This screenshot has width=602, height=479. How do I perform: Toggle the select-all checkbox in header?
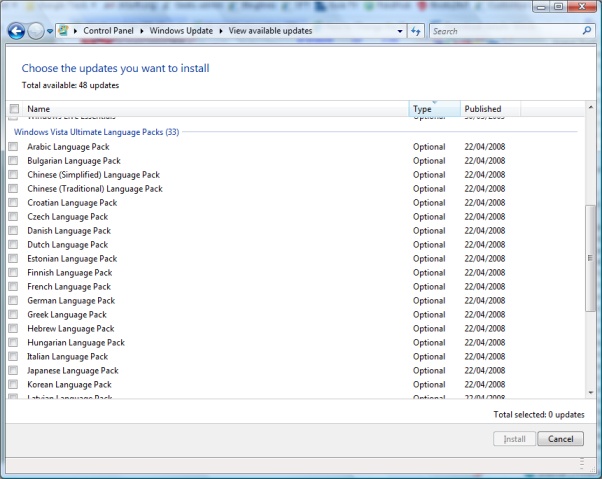click(14, 109)
